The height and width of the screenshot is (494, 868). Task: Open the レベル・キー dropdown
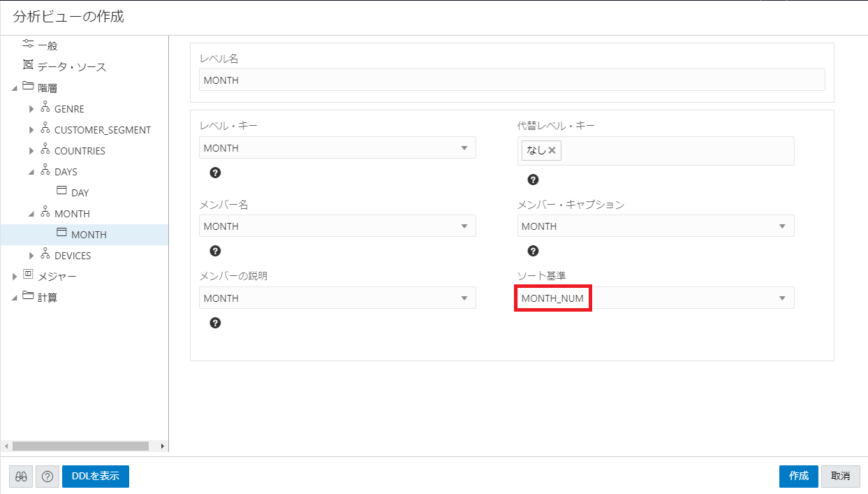(464, 148)
